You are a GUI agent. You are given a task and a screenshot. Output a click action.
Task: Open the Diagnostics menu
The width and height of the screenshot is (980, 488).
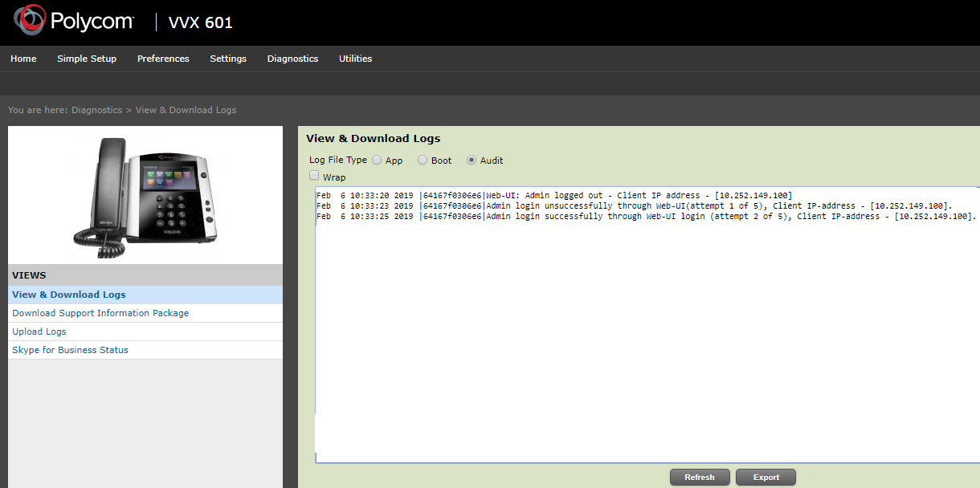(292, 58)
